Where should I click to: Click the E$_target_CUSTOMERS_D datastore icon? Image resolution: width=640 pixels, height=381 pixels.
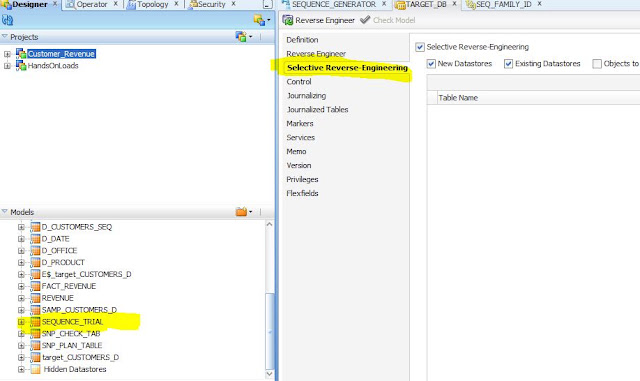click(36, 274)
